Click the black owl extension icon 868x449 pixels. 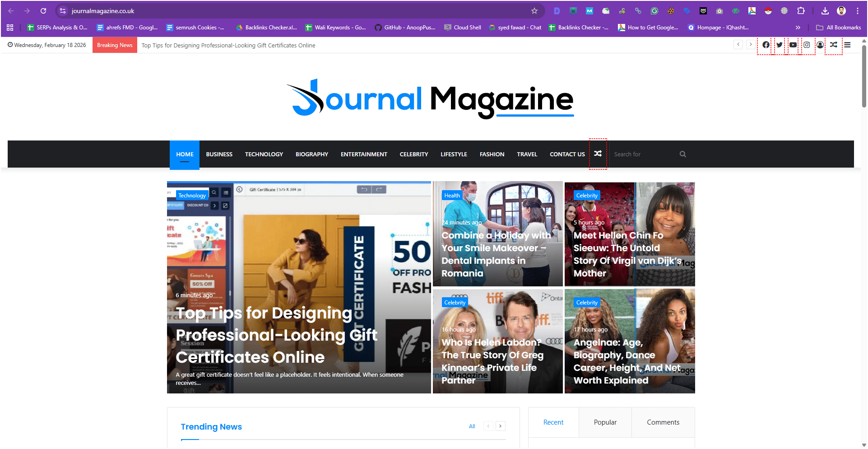click(x=703, y=11)
